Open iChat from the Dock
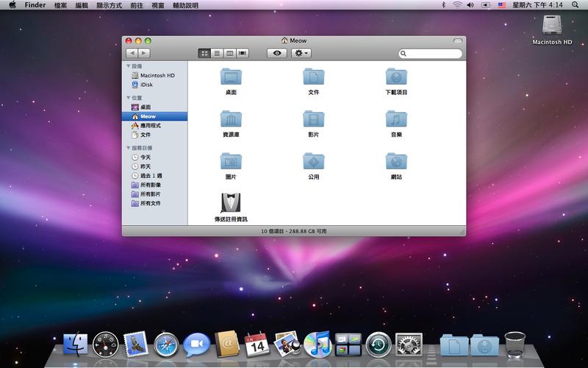The height and width of the screenshot is (368, 588). pyautogui.click(x=196, y=344)
